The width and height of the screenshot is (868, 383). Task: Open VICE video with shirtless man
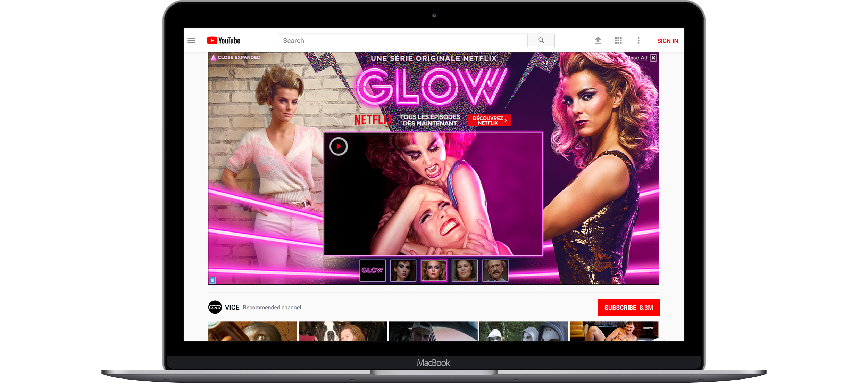coord(614,331)
